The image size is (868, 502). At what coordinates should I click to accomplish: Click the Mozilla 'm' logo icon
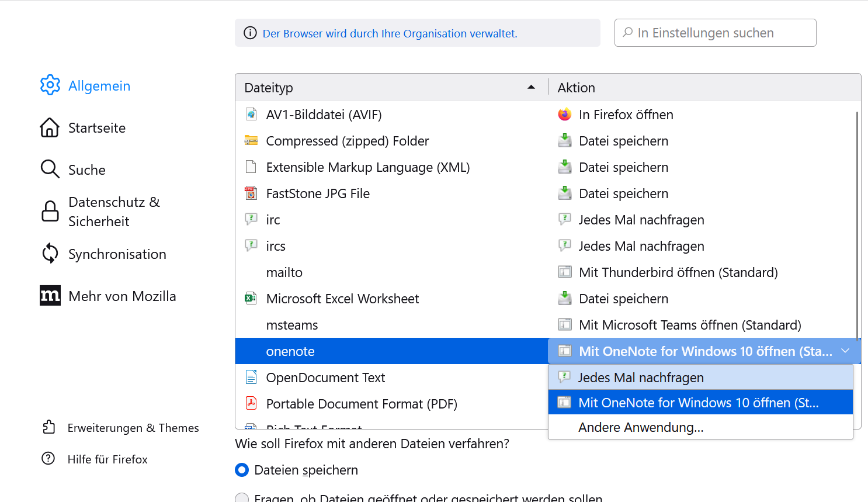pos(50,296)
